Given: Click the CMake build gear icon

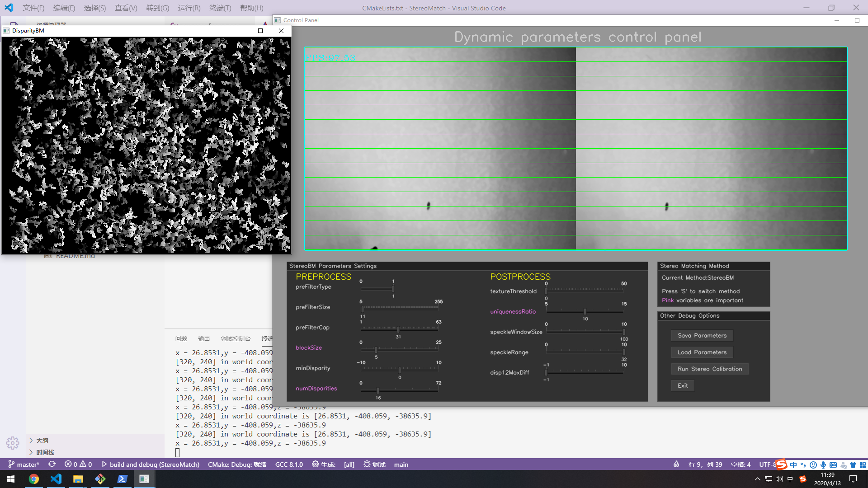Looking at the screenshot, I should coord(315,464).
